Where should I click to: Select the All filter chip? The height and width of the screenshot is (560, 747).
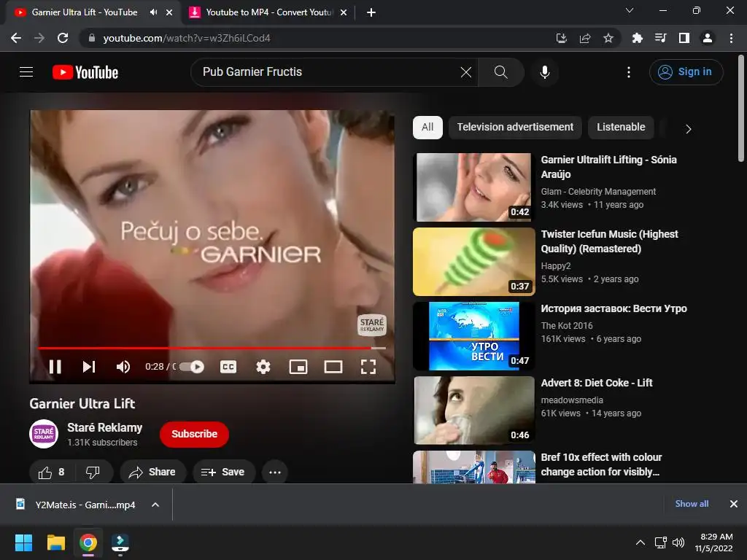click(x=427, y=127)
